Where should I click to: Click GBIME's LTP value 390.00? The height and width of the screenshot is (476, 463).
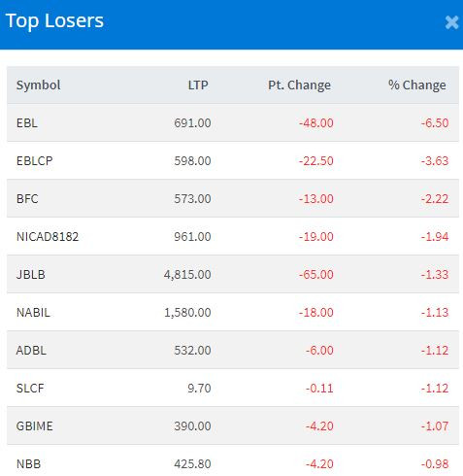192,426
